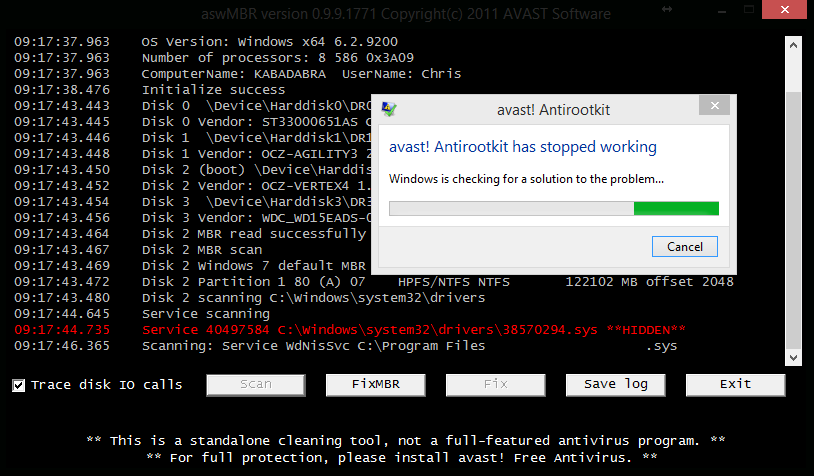Click "avast! Antirootkit has stopped working" heading
Screen dimensions: 814x476
(x=523, y=147)
